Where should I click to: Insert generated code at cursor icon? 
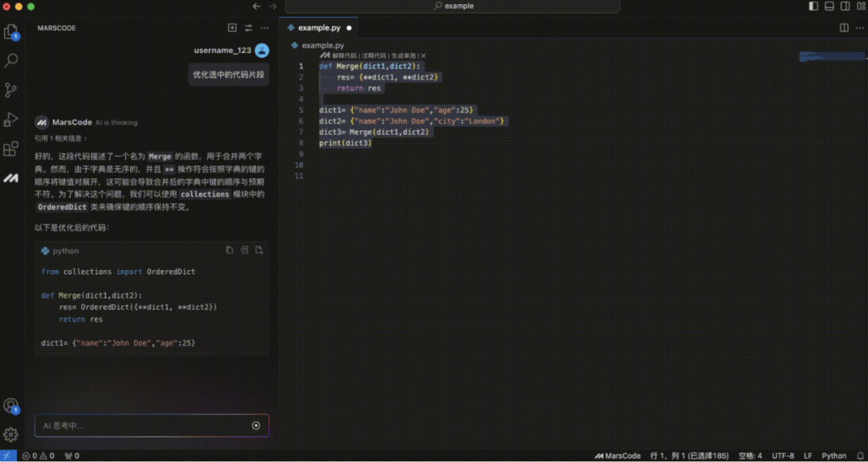pyautogui.click(x=244, y=250)
